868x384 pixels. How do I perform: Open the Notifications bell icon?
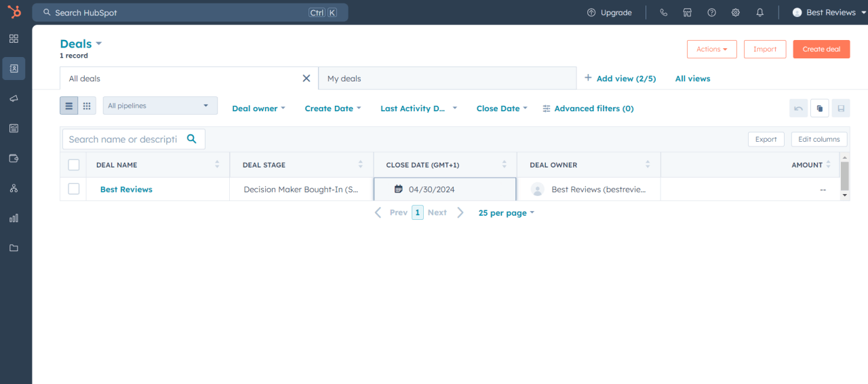click(760, 12)
